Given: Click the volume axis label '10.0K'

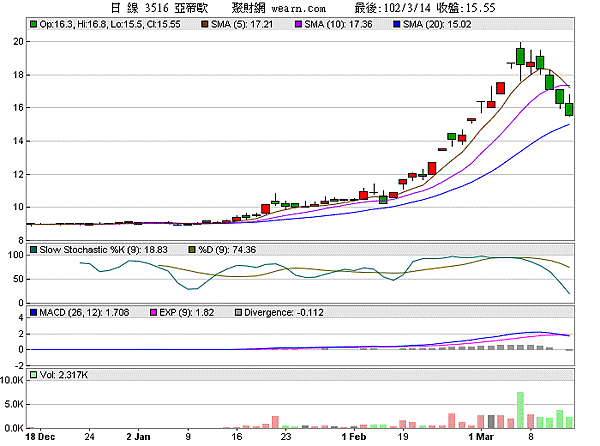Looking at the screenshot, I should pyautogui.click(x=12, y=380).
